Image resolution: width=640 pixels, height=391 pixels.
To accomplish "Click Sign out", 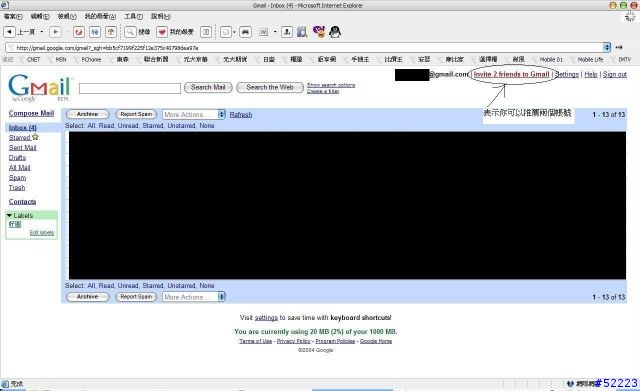I will (x=615, y=74).
